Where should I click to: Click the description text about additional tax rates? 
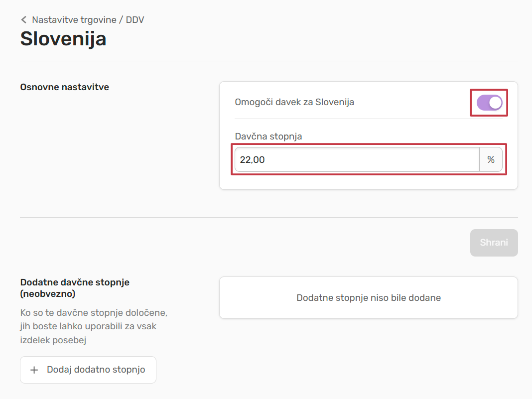[x=93, y=327]
